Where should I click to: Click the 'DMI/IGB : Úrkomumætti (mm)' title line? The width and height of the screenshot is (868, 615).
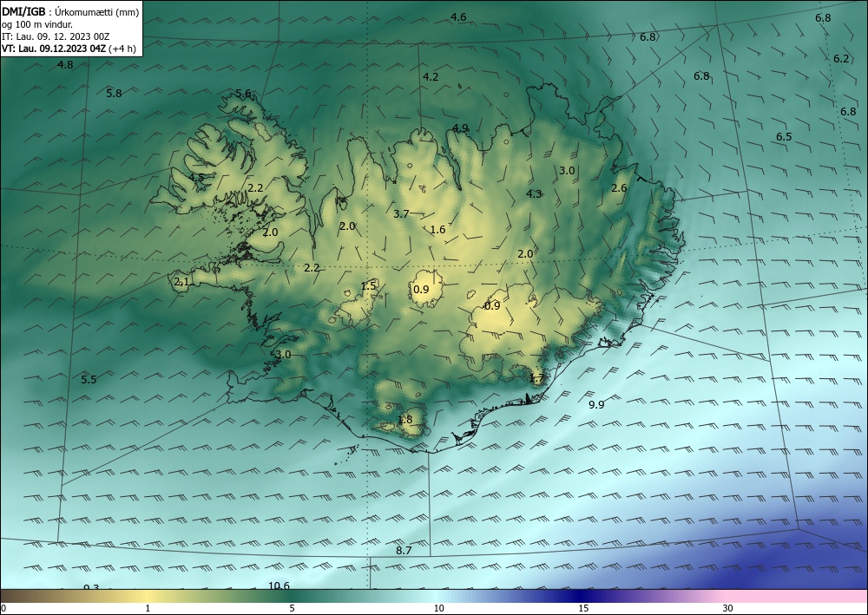coord(71,11)
